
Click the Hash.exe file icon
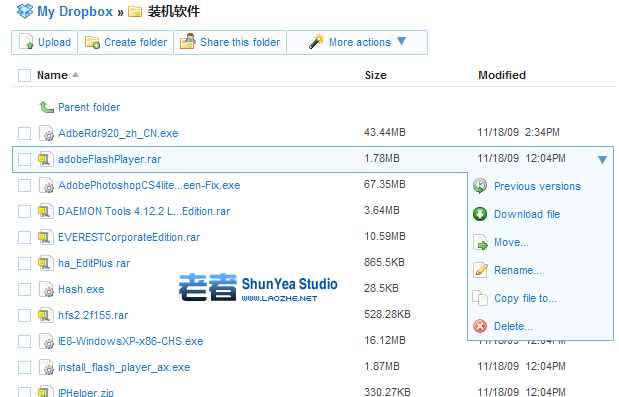(x=46, y=289)
